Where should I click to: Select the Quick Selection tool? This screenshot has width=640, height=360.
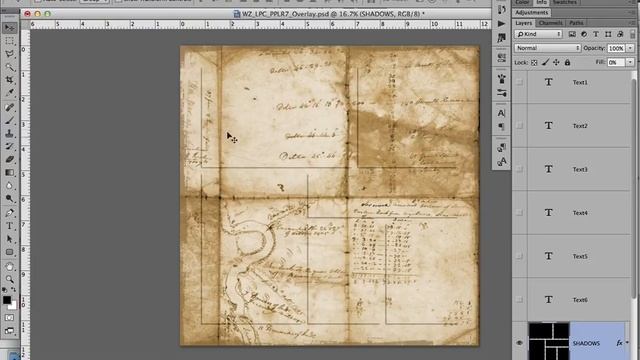pos(9,67)
